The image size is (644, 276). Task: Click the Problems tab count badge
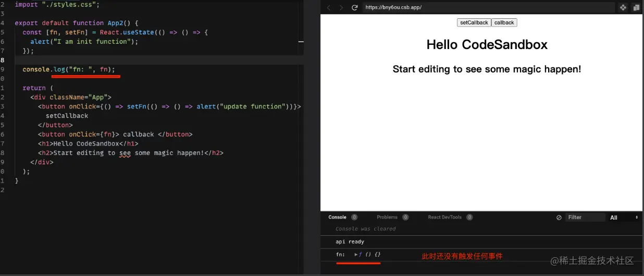coord(405,217)
